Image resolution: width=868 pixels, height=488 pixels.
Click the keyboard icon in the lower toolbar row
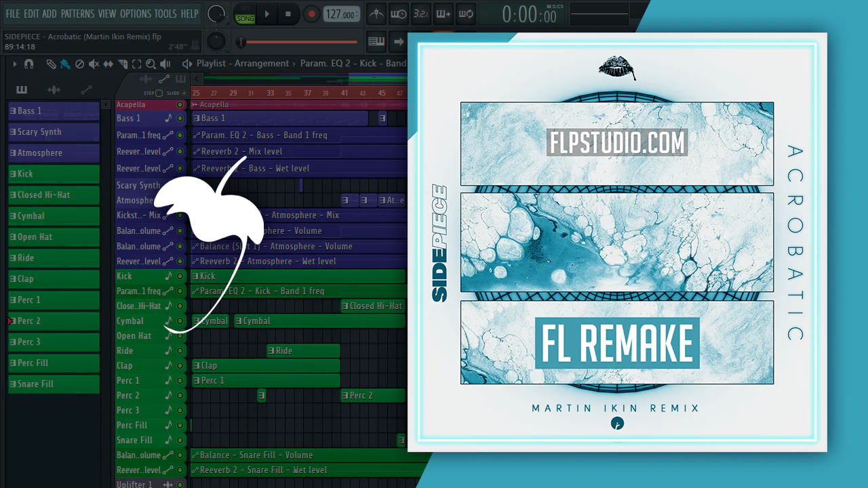point(376,41)
